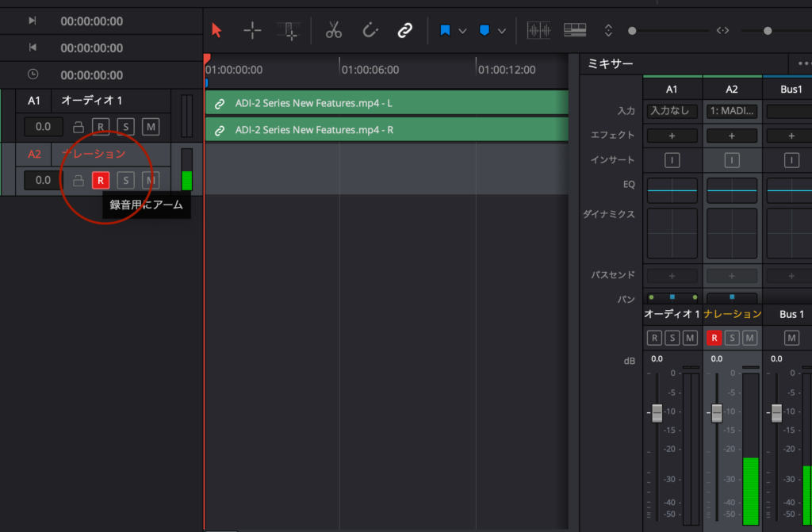Toggle the link chain icon in toolbar

(405, 31)
